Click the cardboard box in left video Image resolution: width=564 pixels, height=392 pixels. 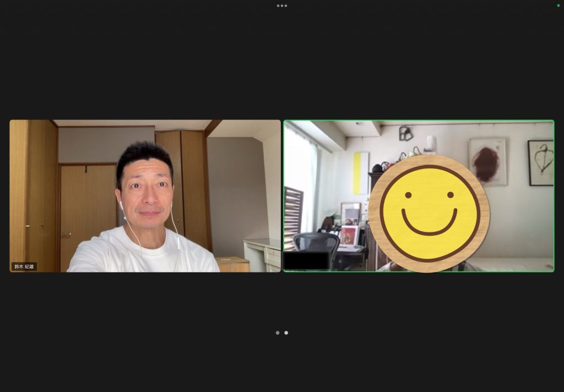click(232, 264)
